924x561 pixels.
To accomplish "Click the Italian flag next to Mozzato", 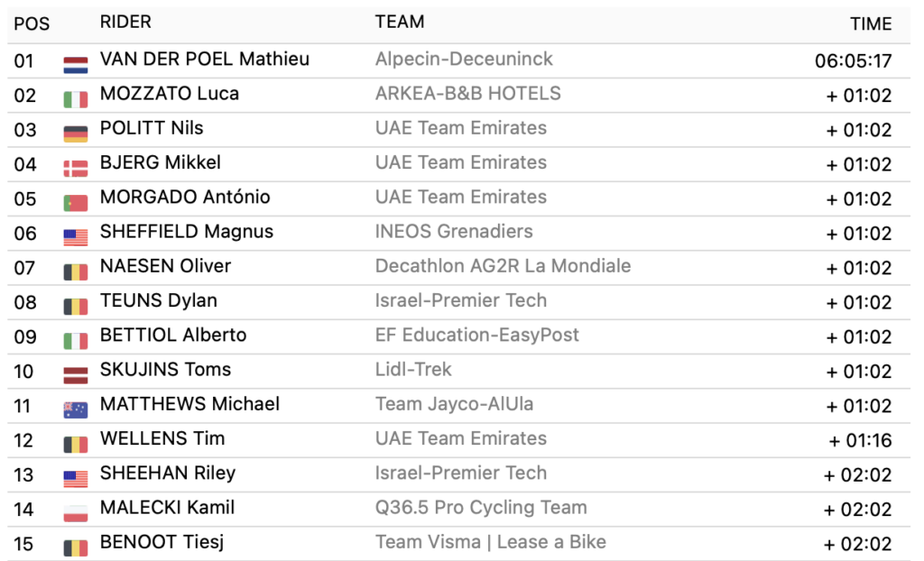I will pyautogui.click(x=75, y=98).
